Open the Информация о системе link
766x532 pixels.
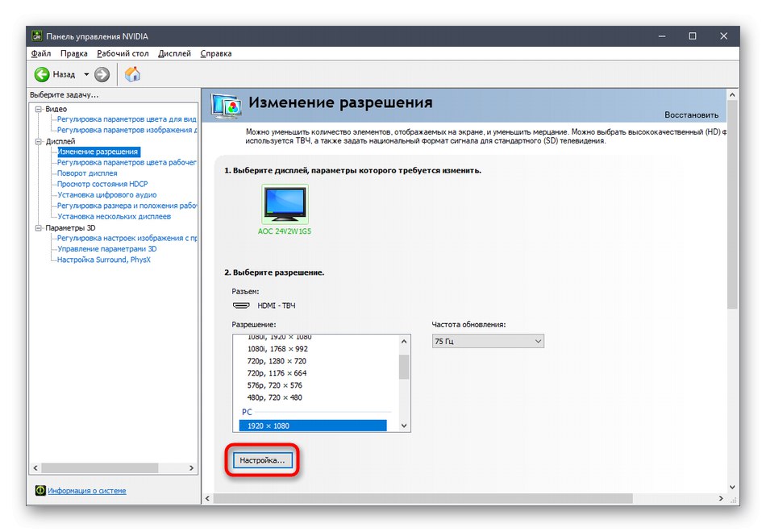[87, 490]
